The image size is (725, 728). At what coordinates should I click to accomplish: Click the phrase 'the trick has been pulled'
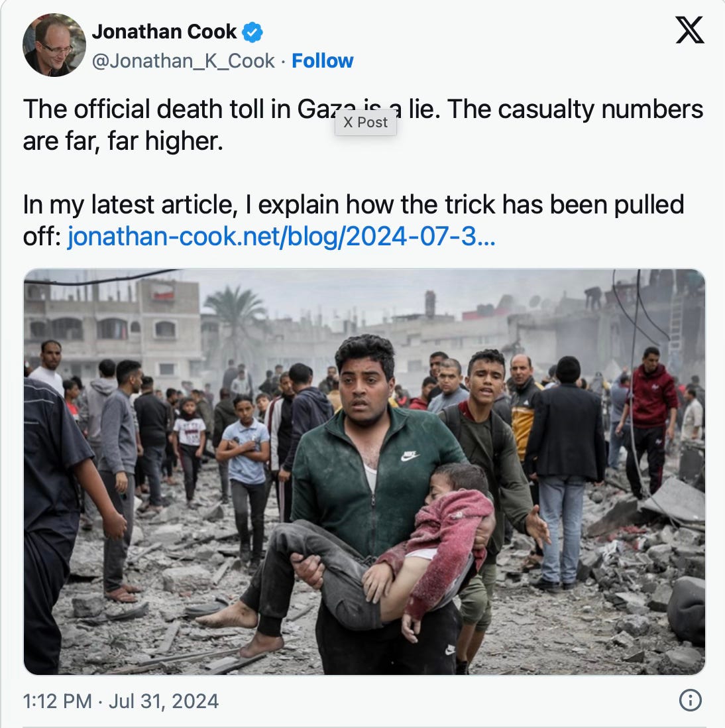point(542,205)
